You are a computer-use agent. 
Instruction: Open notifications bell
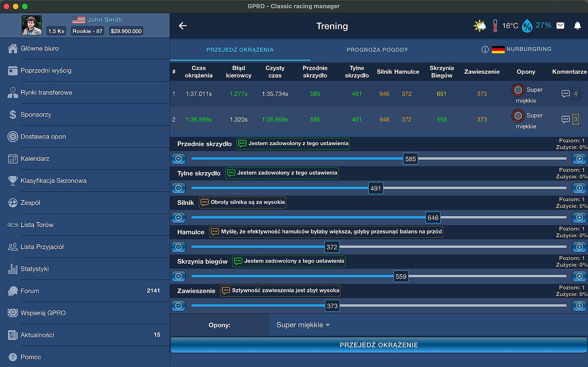(x=577, y=26)
